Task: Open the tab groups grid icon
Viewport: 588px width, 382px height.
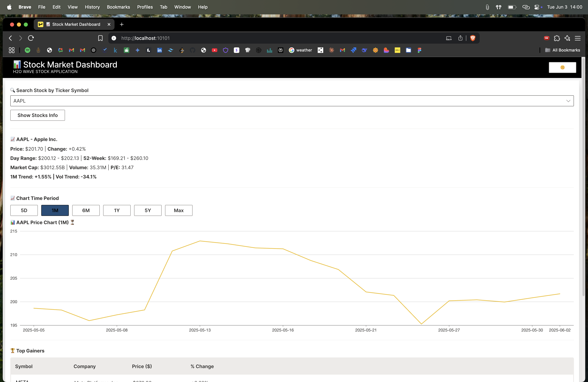Action: pos(12,50)
